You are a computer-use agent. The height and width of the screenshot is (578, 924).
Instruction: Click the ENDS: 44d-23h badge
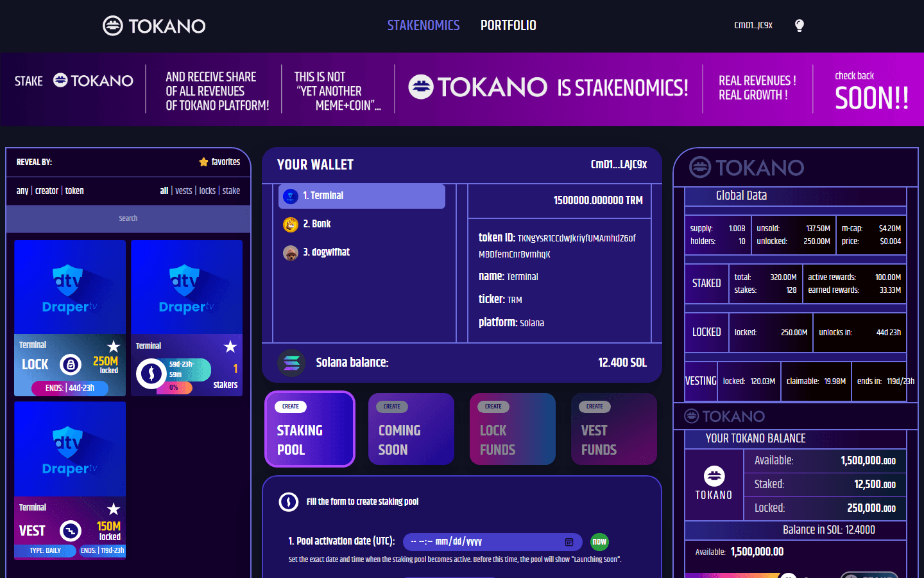(70, 388)
